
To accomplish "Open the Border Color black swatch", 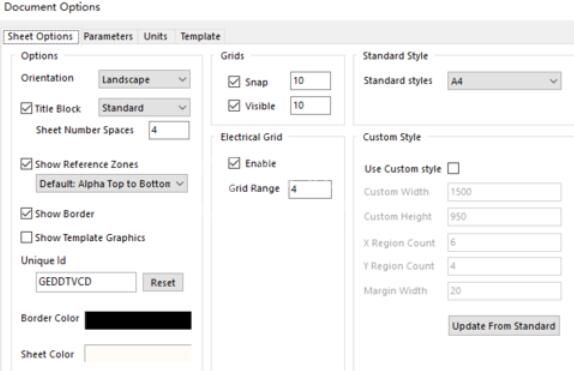I will (x=138, y=320).
